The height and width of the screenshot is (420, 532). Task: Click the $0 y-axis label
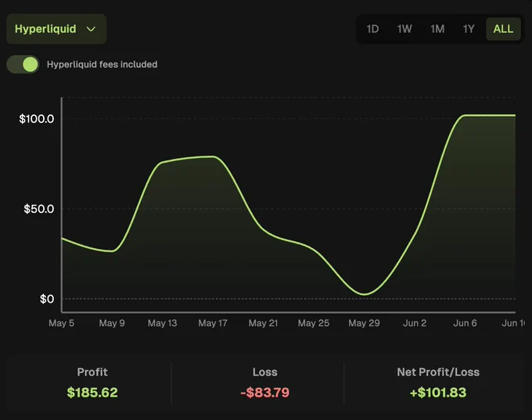(47, 299)
